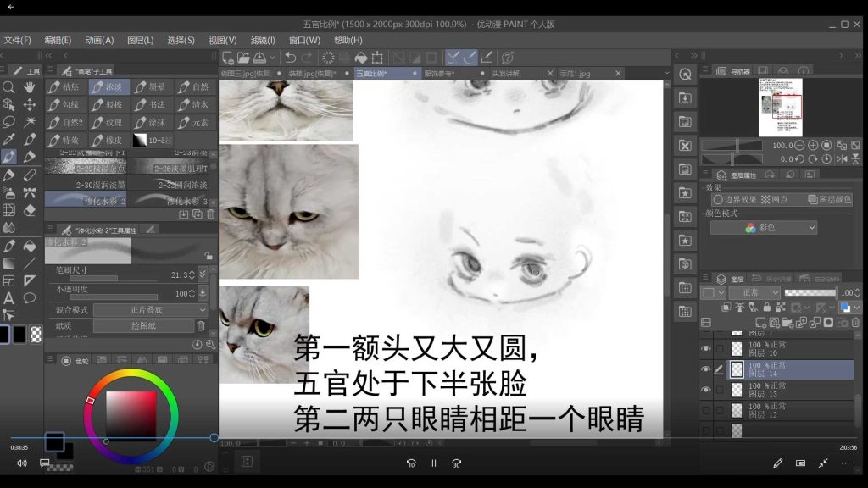Click the Redo arrow in command bar
The width and height of the screenshot is (868, 488).
pos(307,58)
